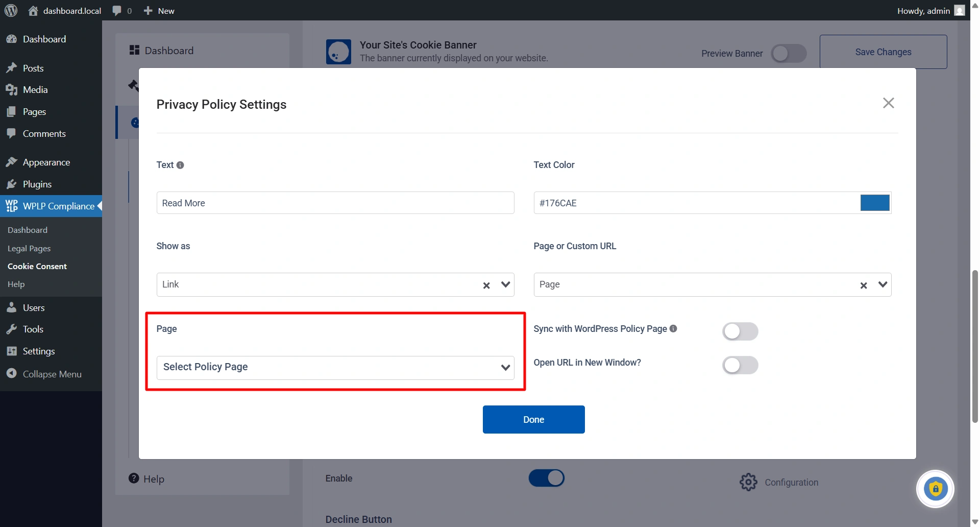Viewport: 980px width, 527px height.
Task: Go to Legal Pages in the sidebar
Action: coord(29,248)
